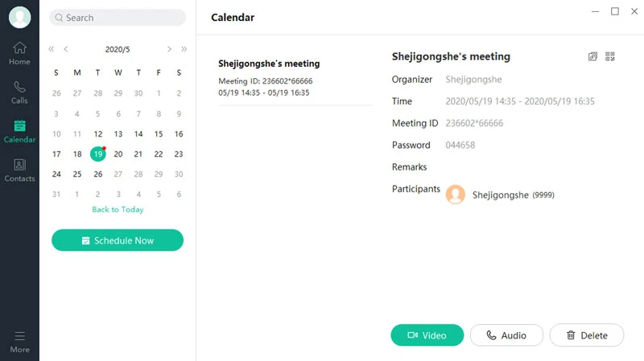Click the Back to Today link
The image size is (644, 361).
point(118,210)
